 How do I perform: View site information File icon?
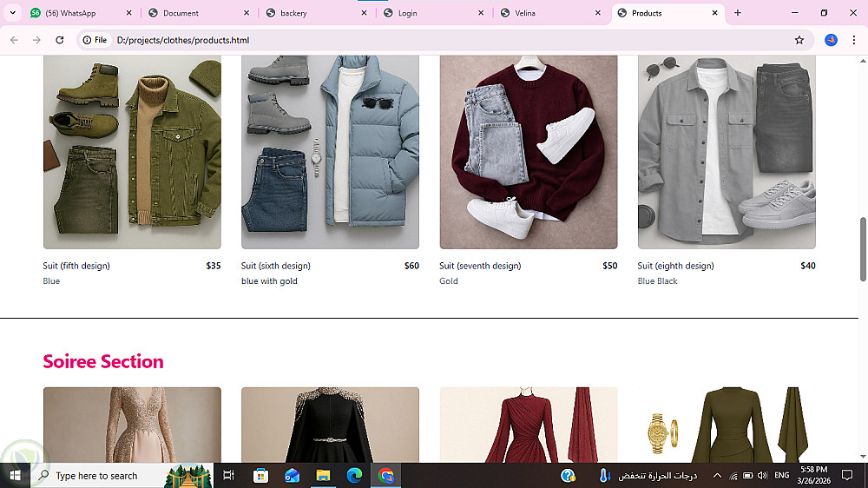95,40
